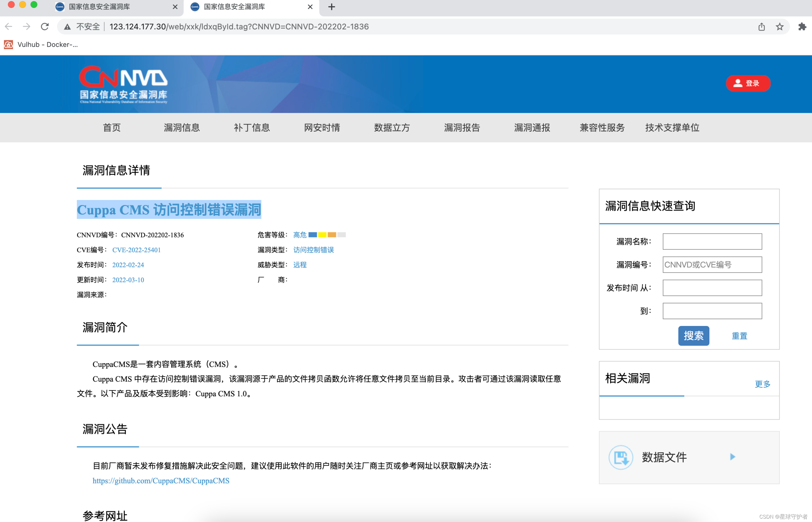Close the first 国家信息安全漏洞库 tab
The image size is (812, 522).
(175, 7)
